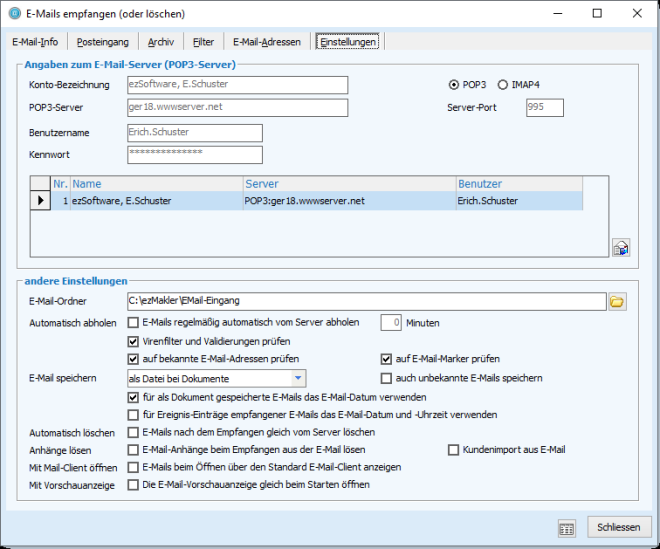The width and height of the screenshot is (660, 549).
Task: Click the mail account icon beside server list
Action: (620, 247)
